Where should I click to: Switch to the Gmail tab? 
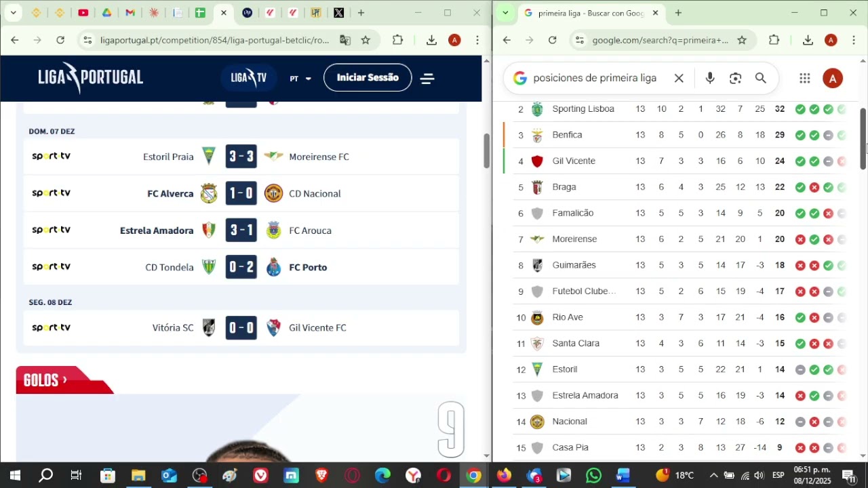130,13
